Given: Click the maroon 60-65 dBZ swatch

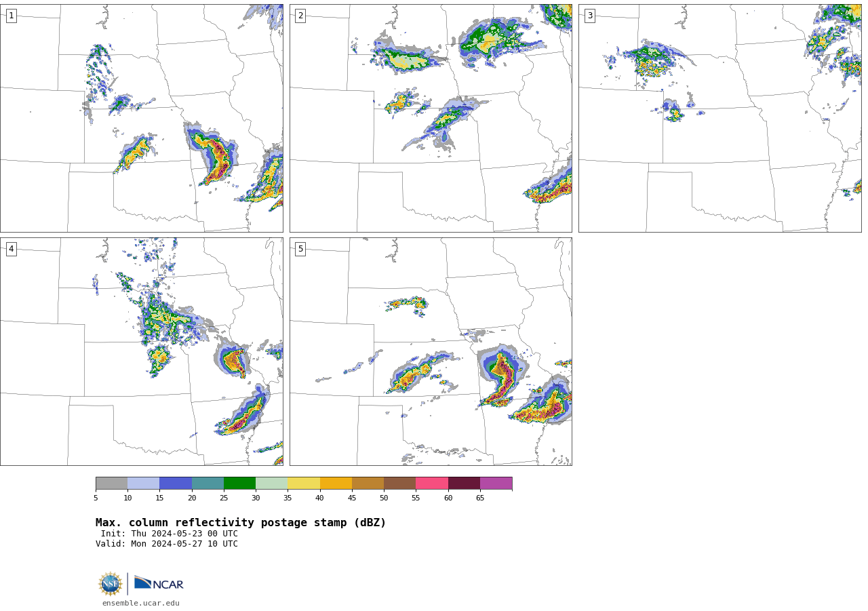Looking at the screenshot, I should pos(464,484).
